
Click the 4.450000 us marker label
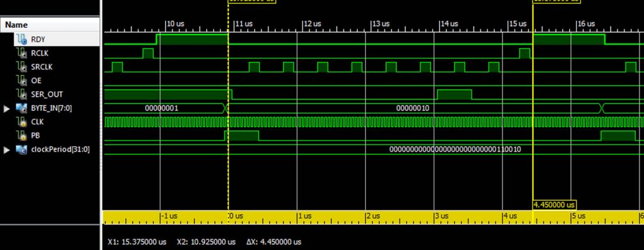pyautogui.click(x=554, y=205)
